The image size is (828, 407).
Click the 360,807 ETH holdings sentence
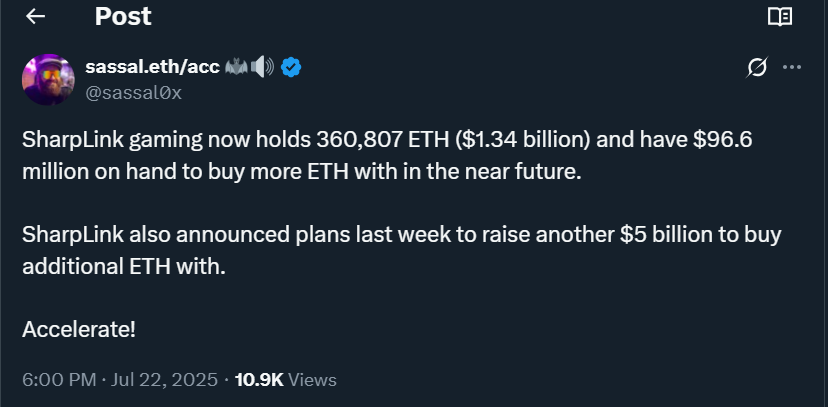coord(387,156)
